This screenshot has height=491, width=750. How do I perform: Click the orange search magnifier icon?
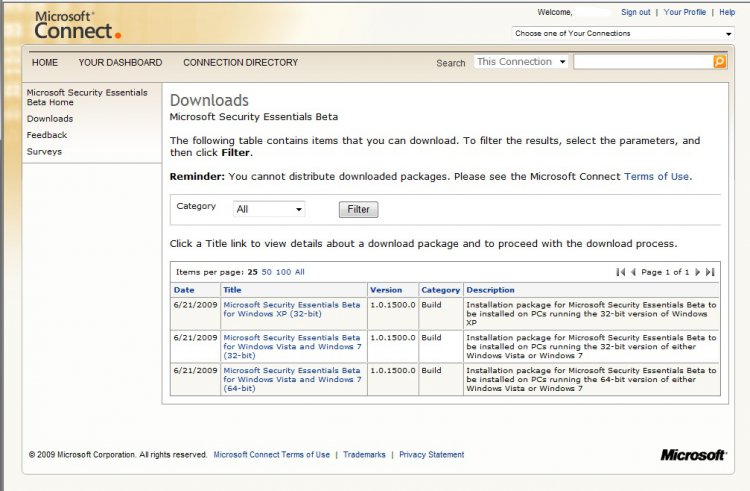(719, 62)
